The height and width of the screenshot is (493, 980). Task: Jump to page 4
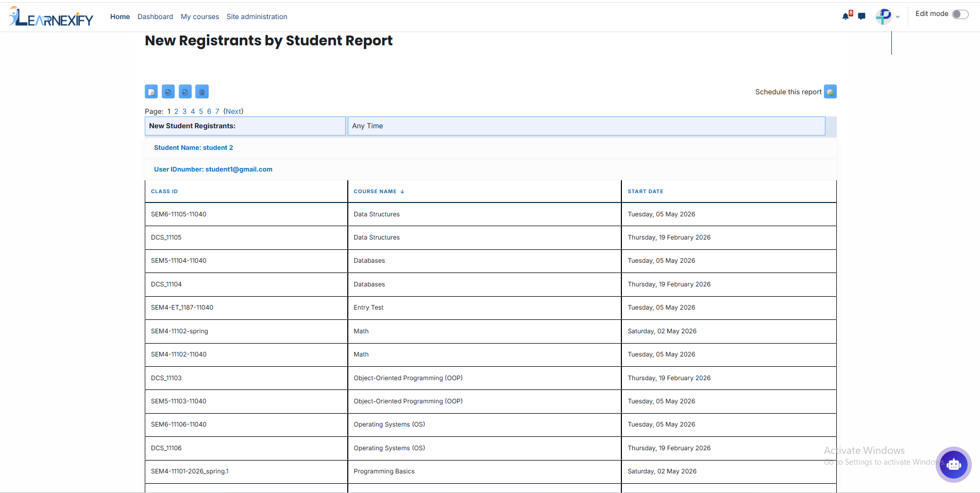(x=193, y=111)
